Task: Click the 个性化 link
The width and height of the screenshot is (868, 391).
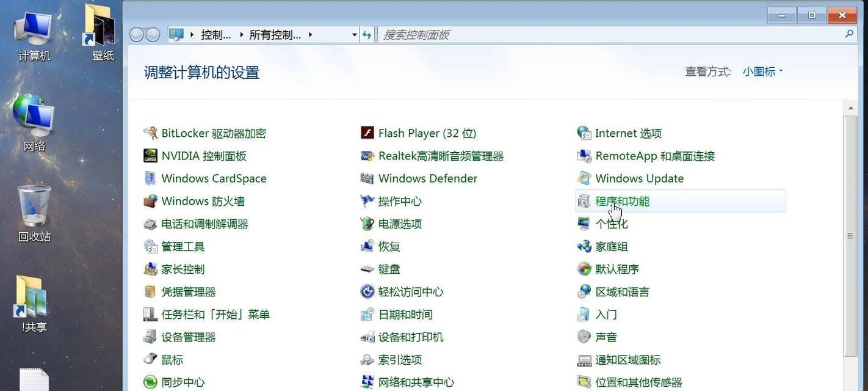Action: (611, 224)
